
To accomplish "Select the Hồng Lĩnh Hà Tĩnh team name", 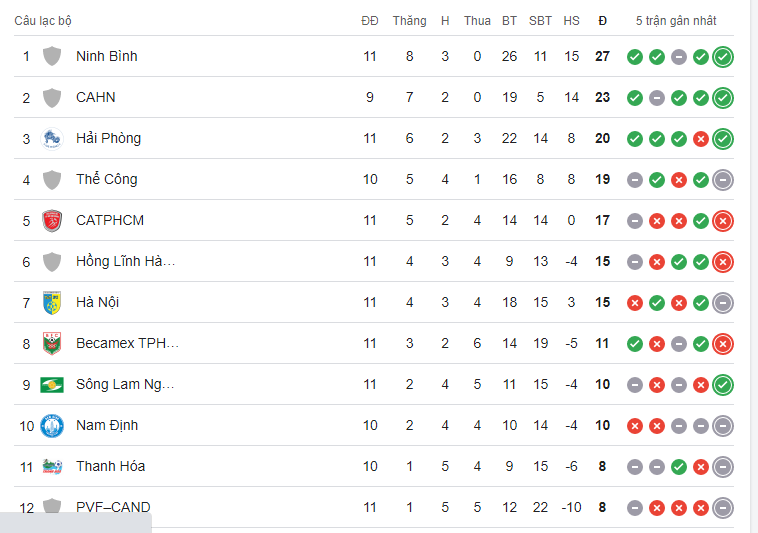I will 126,262.
